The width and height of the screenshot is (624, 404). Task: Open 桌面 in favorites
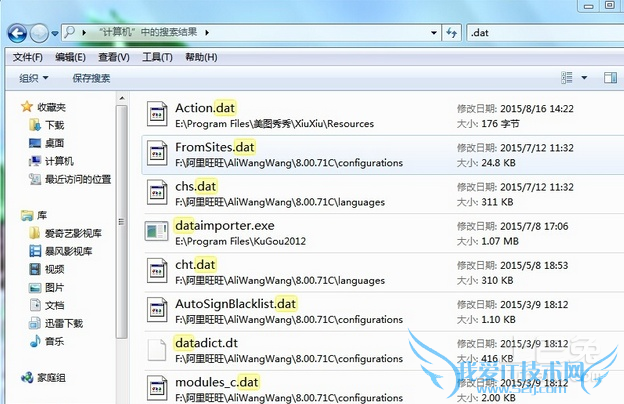[55, 143]
